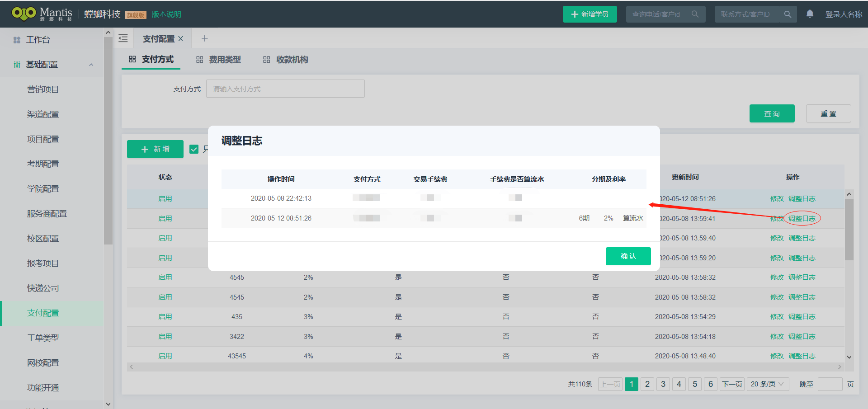This screenshot has width=868, height=409.
Task: Click the 工作台 grid icon
Action: click(17, 40)
